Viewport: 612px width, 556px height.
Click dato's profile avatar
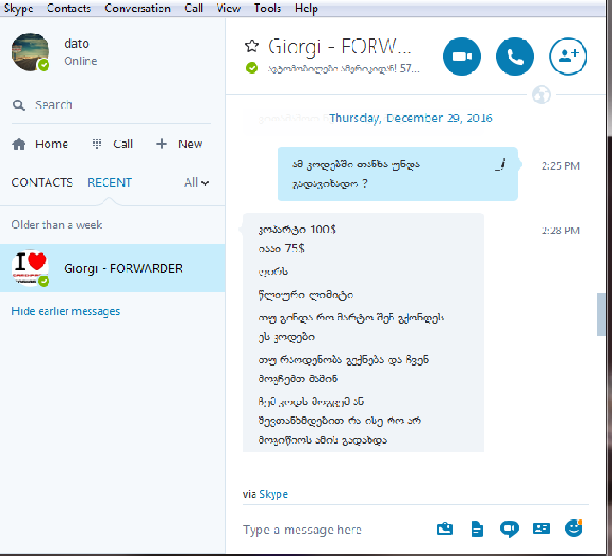pyautogui.click(x=30, y=52)
